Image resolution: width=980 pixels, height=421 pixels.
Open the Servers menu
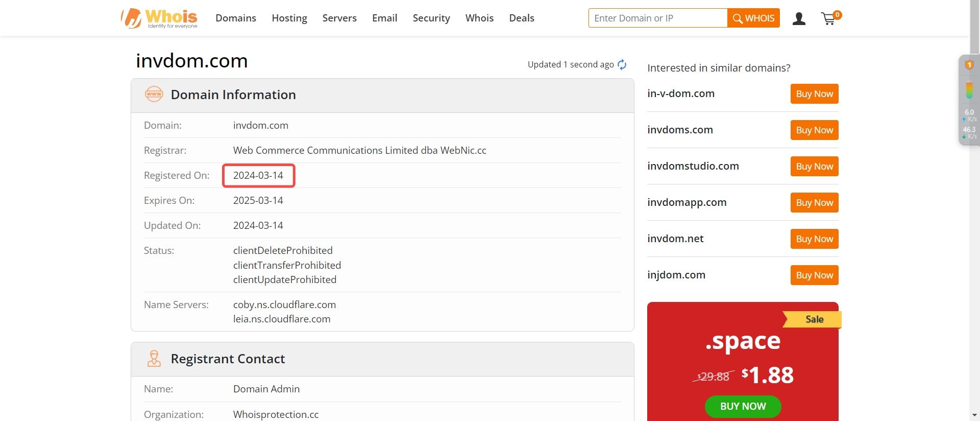(x=339, y=18)
